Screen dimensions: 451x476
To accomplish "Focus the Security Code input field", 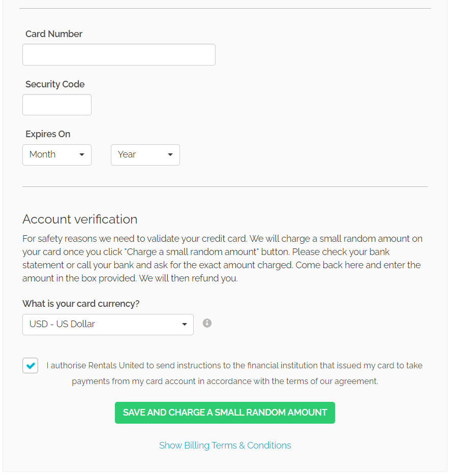I will coord(57,105).
